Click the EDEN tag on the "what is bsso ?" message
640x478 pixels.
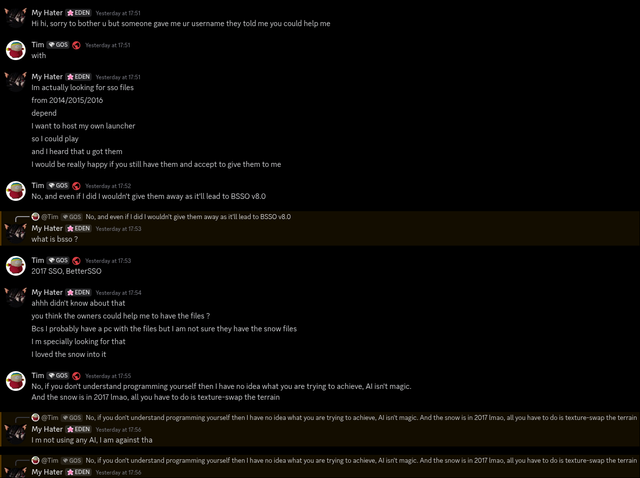pos(78,229)
